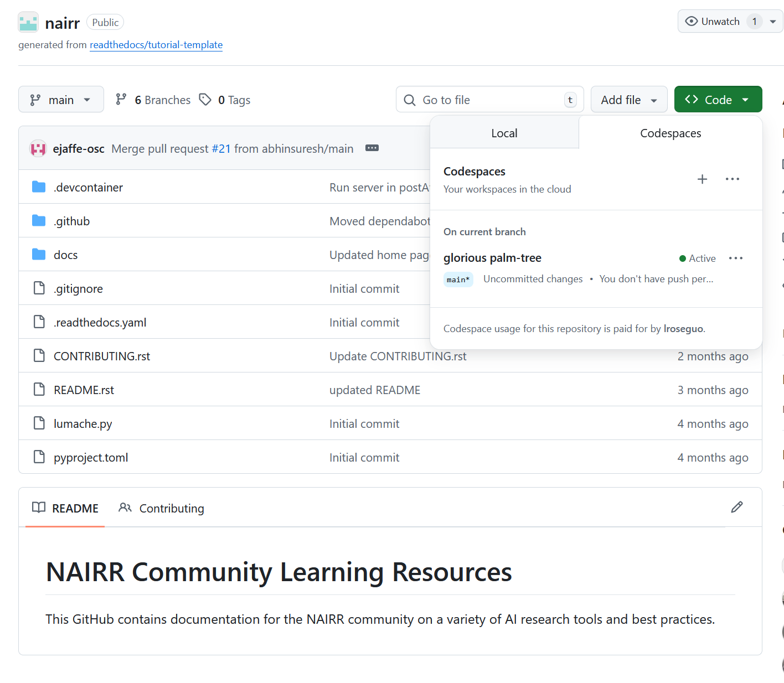Click the ejaffe-osc avatar icon

click(x=38, y=148)
